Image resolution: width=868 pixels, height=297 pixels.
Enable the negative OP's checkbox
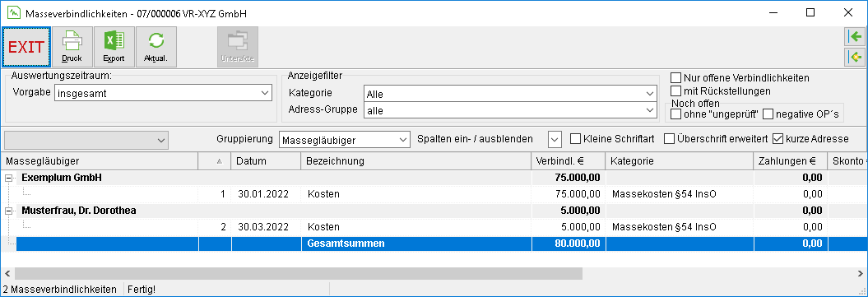click(768, 114)
